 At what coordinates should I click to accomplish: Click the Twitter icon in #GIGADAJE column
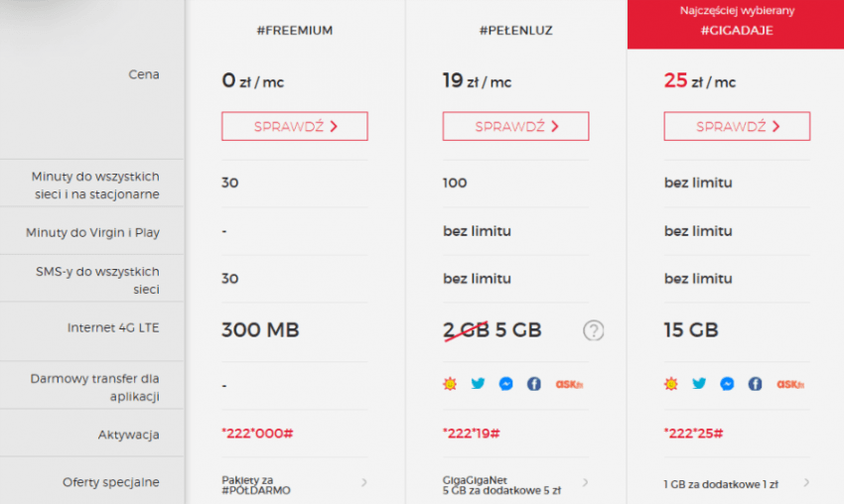pos(699,384)
